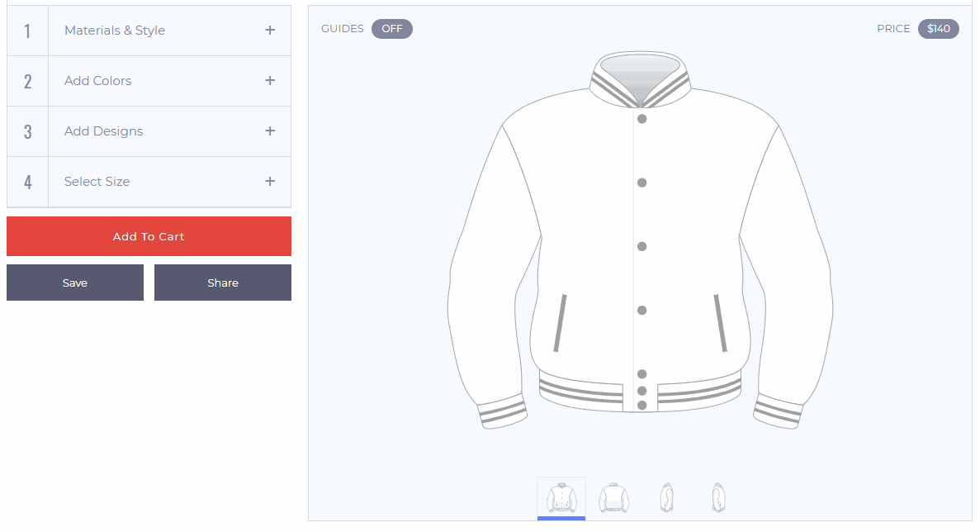
Task: Save the jacket design
Action: click(x=75, y=283)
